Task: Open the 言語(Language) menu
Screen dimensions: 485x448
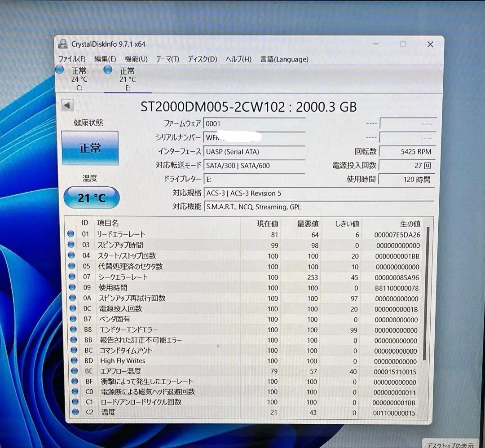Action: pos(284,59)
